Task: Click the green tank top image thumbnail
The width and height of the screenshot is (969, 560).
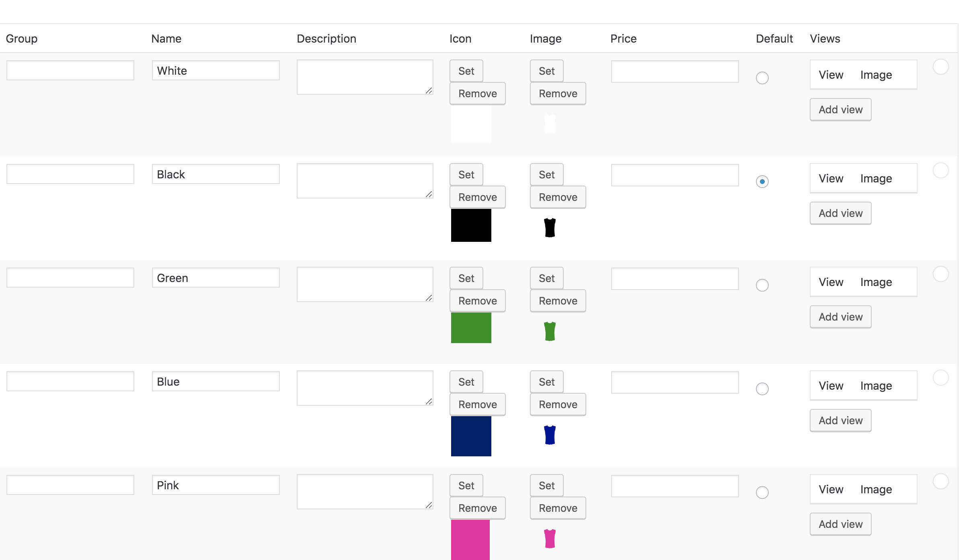Action: coord(550,331)
